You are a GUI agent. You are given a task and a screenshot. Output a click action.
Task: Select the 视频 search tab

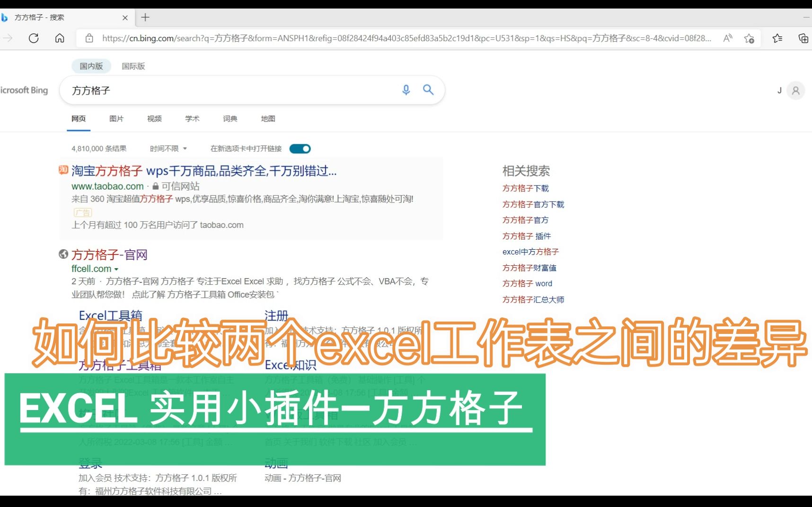coord(154,119)
